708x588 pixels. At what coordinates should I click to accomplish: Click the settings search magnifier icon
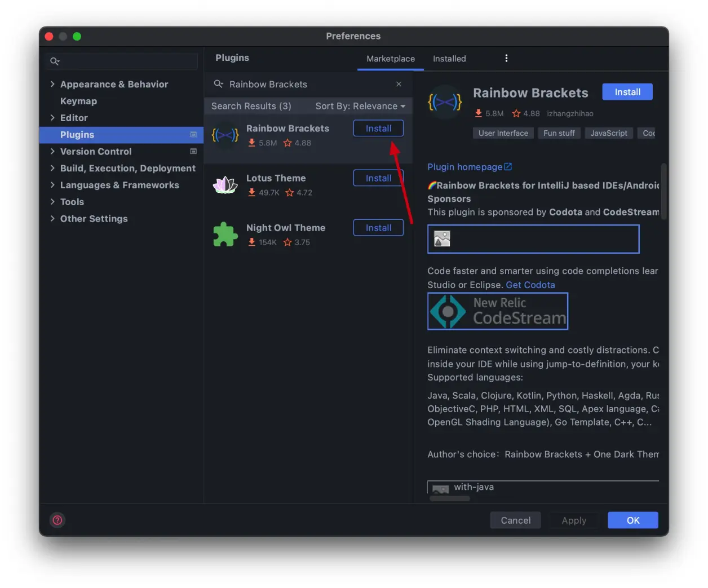[55, 61]
